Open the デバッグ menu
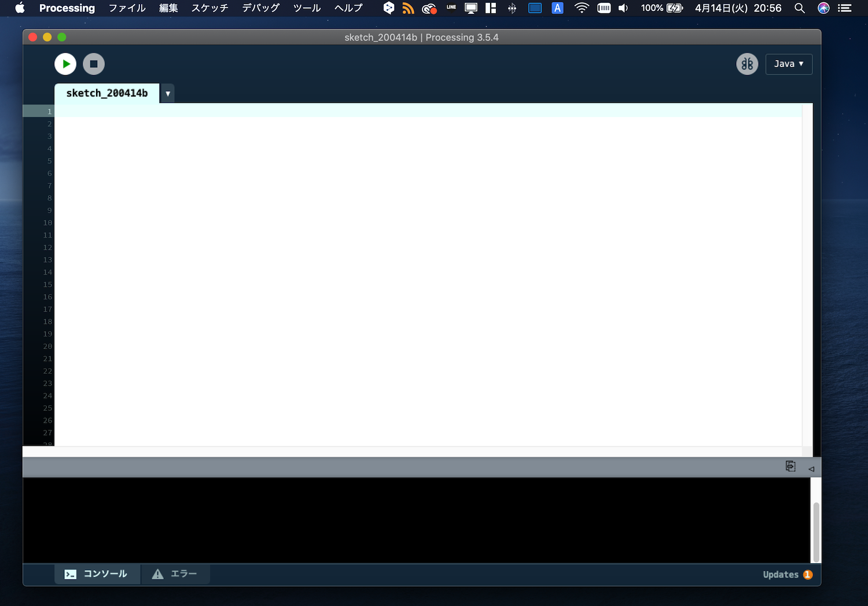 [x=260, y=8]
